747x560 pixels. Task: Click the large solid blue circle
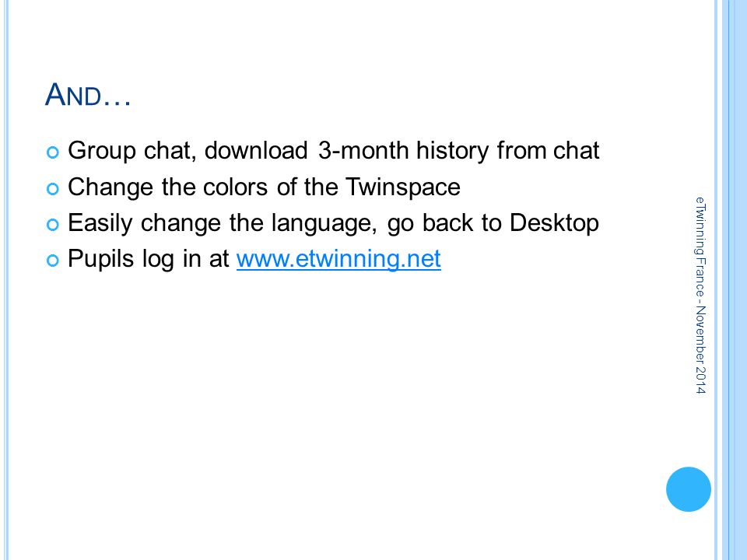click(x=689, y=489)
